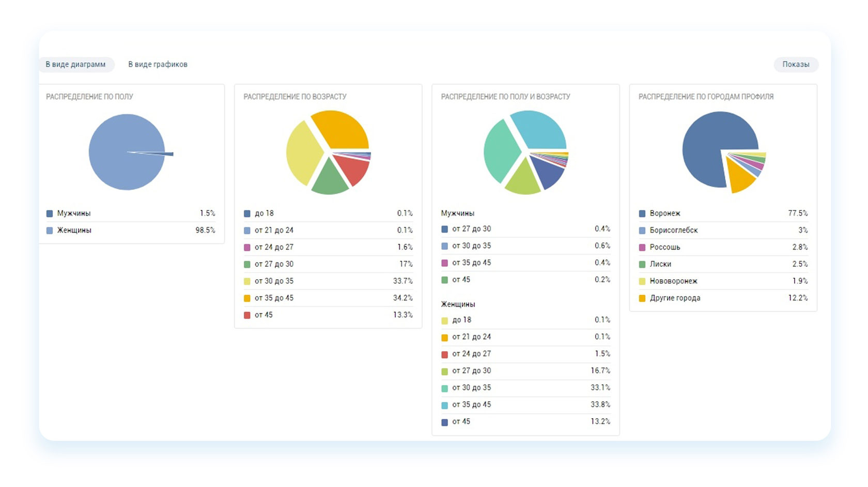Click the 33.1% value in women's section
Viewport: 868px width, 487px height.
tap(600, 388)
